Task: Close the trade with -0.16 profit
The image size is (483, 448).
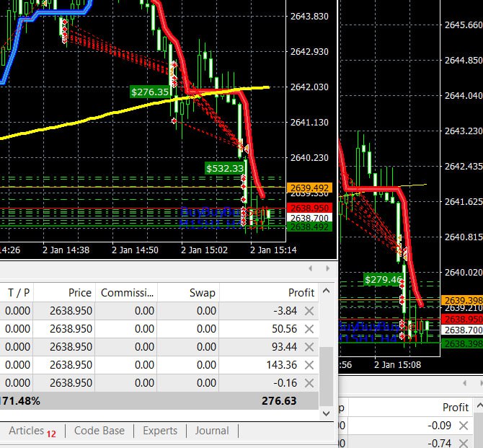Action: 309,383
